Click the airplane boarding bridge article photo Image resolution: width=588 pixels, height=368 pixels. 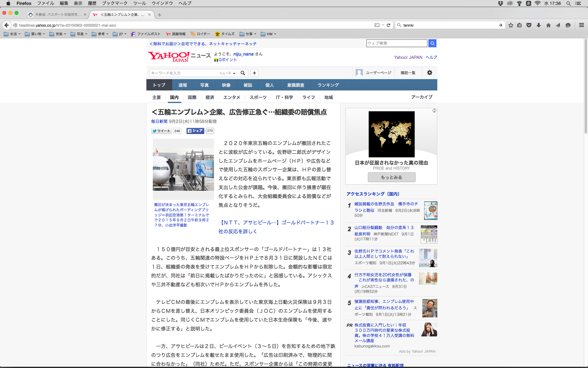(x=183, y=169)
